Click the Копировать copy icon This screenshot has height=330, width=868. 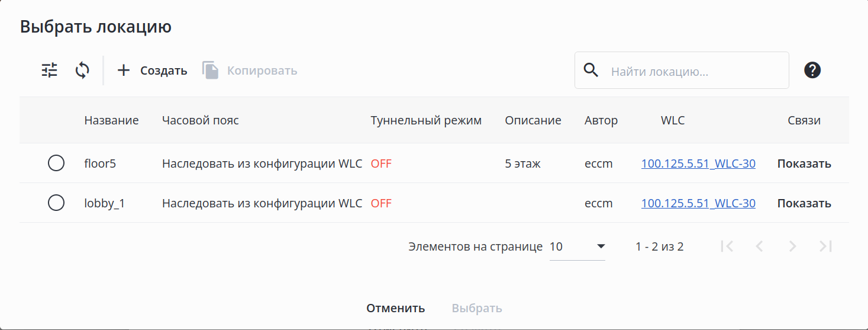click(211, 71)
